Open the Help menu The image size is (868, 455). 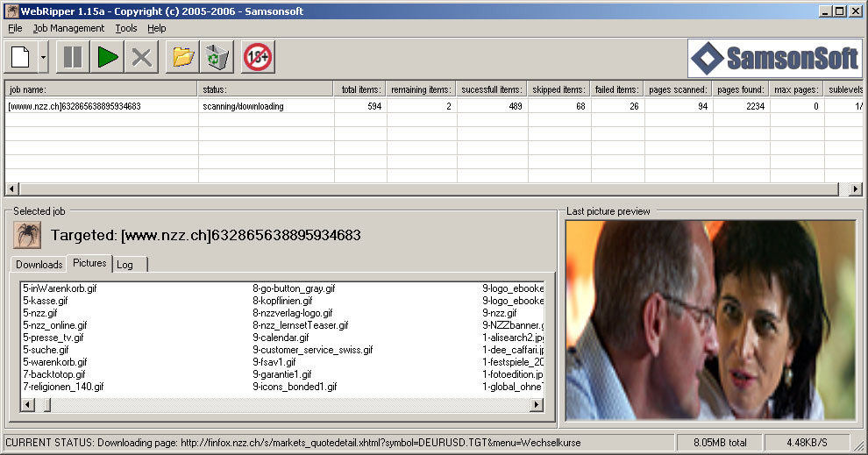[157, 28]
